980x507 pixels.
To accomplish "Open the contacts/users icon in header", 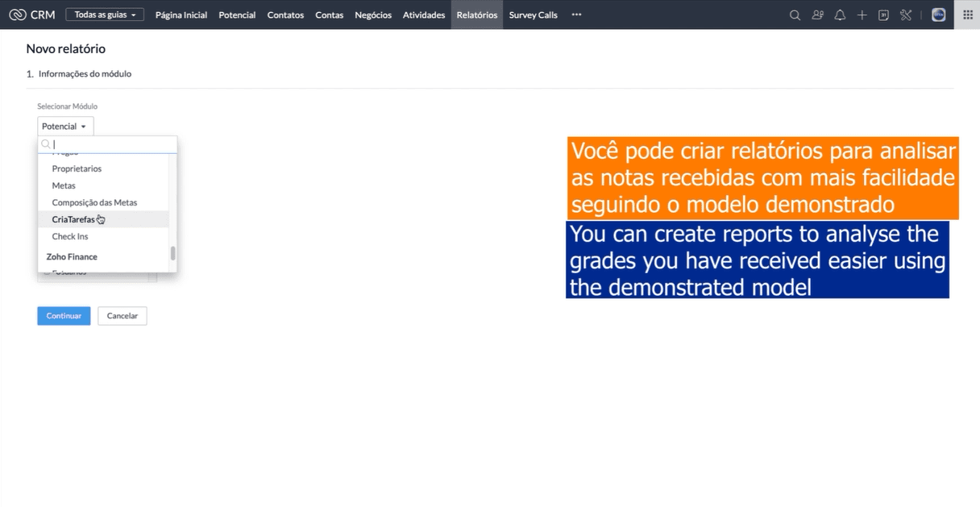I will 817,15.
